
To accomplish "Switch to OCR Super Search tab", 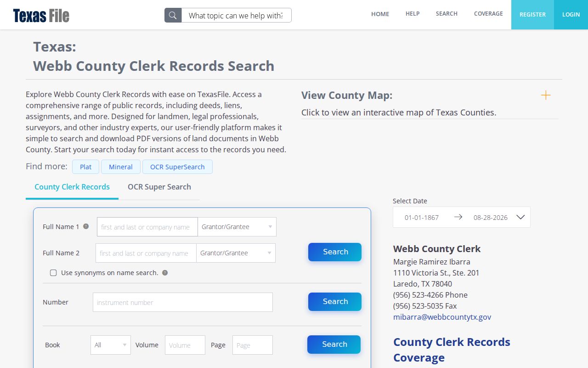I will (x=159, y=187).
